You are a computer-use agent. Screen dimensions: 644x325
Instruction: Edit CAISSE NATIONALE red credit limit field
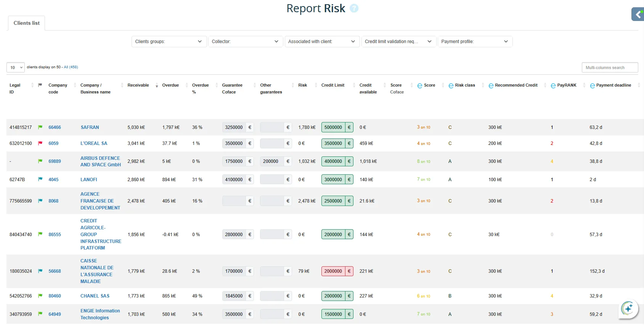333,271
